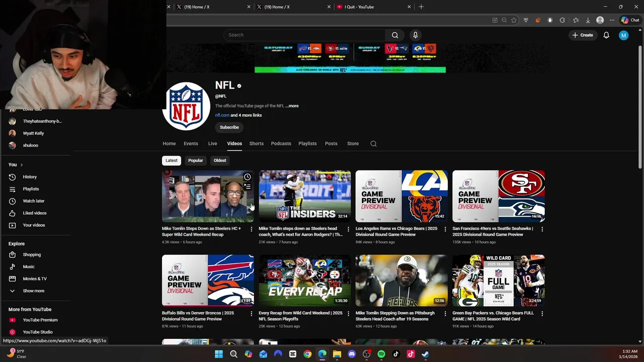Open Spotify from the taskbar
The height and width of the screenshot is (362, 644).
tap(381, 354)
